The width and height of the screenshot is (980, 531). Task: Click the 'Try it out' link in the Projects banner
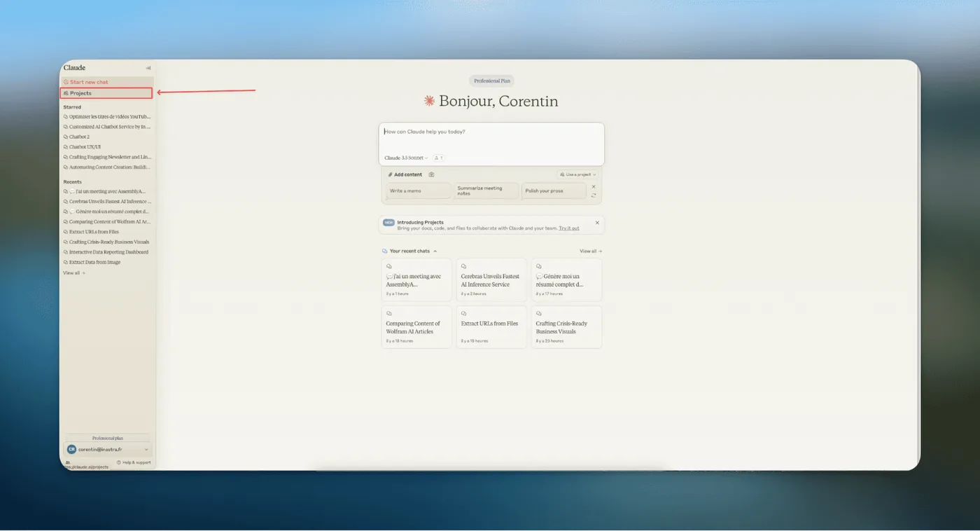[569, 228]
